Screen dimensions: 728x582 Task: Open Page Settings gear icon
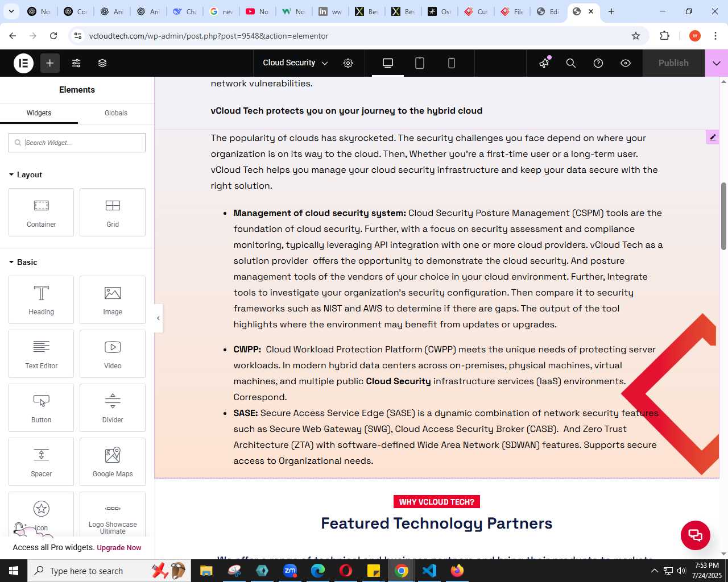[x=348, y=63]
